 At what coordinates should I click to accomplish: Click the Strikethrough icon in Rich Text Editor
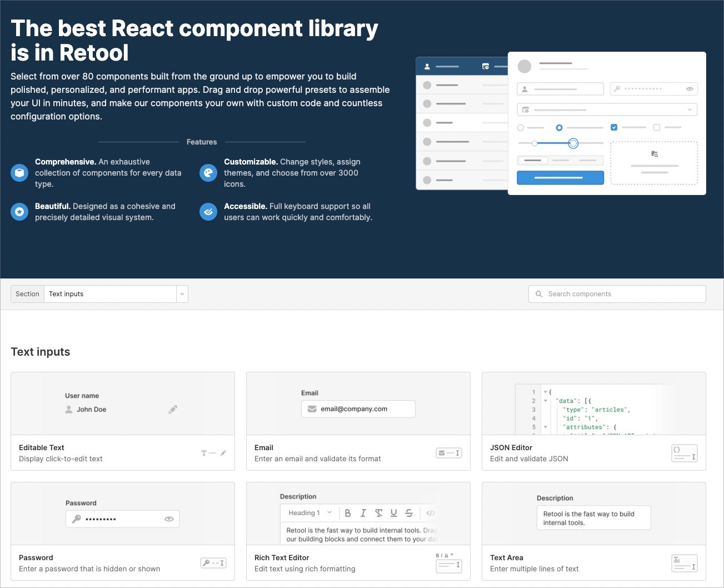tap(409, 513)
